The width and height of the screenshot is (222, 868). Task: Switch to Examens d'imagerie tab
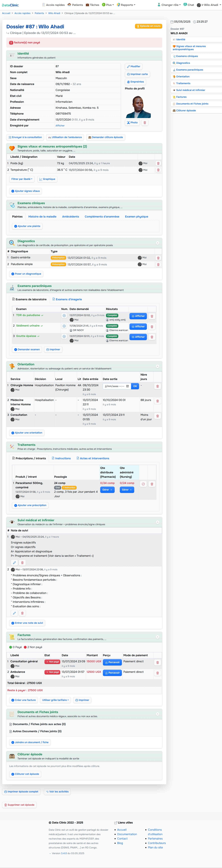67,299
